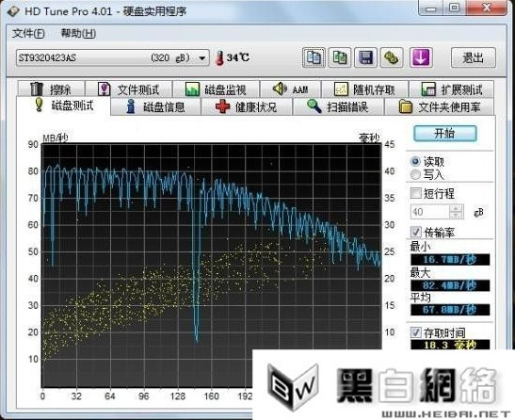515x420 pixels.
Task: Click the access time value 18.3 毫秒
Action: (450, 345)
